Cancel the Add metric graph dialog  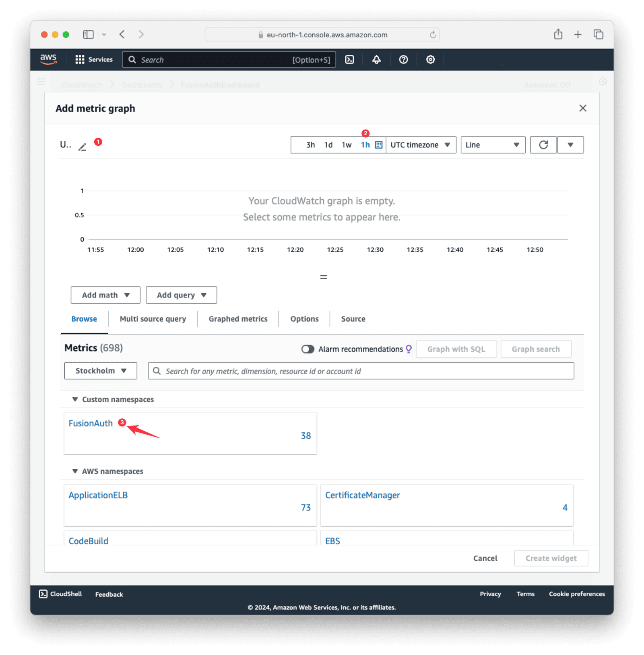pyautogui.click(x=485, y=558)
